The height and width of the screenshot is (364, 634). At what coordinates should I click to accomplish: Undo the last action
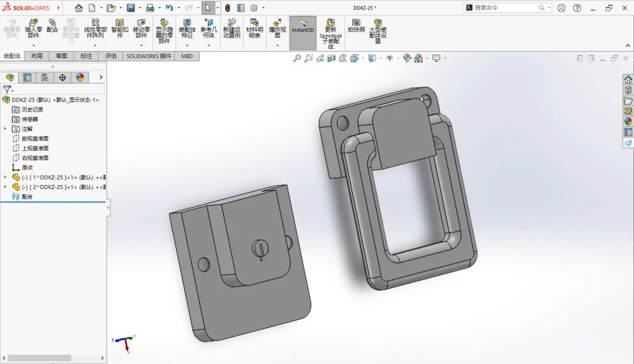(x=169, y=8)
